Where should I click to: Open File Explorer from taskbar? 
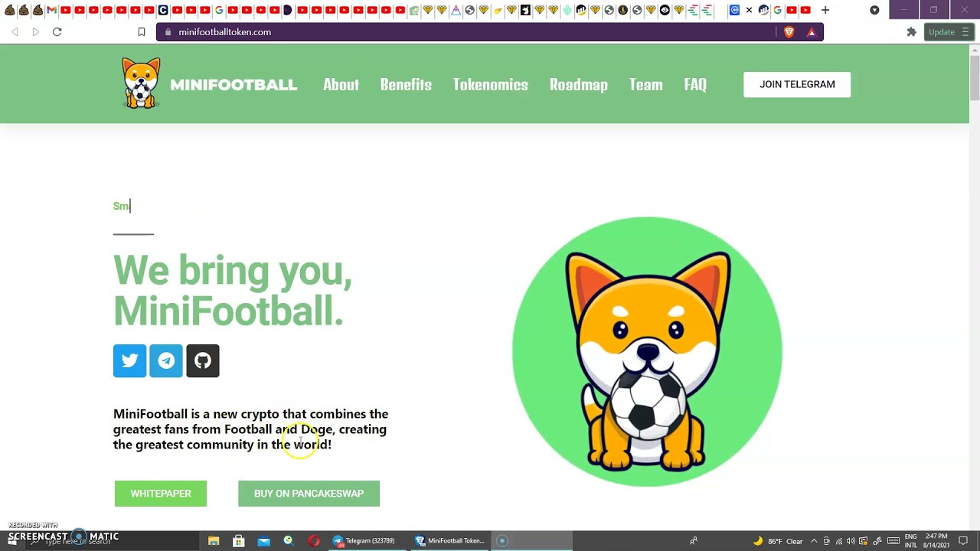(x=214, y=541)
